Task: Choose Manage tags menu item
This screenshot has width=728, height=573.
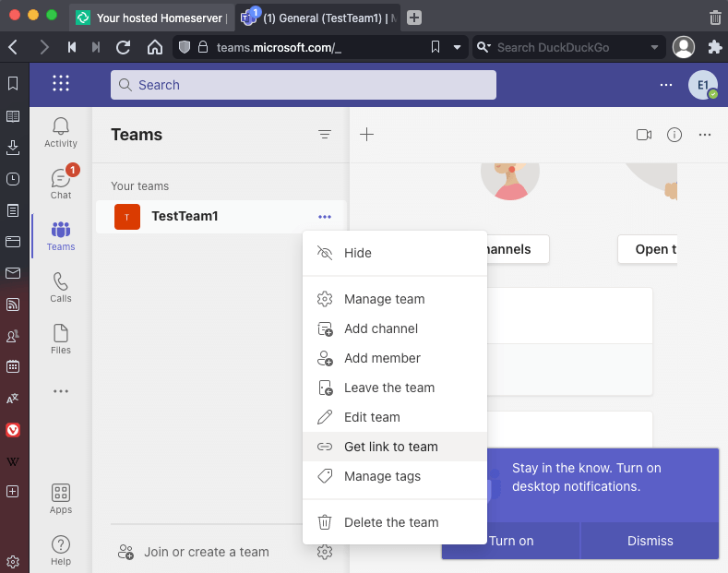Action: coord(395,476)
